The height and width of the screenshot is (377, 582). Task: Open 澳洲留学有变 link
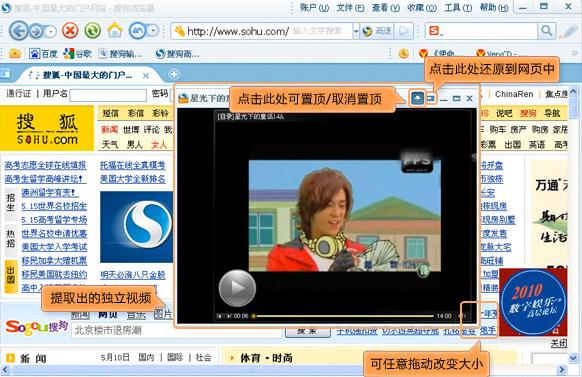point(50,192)
